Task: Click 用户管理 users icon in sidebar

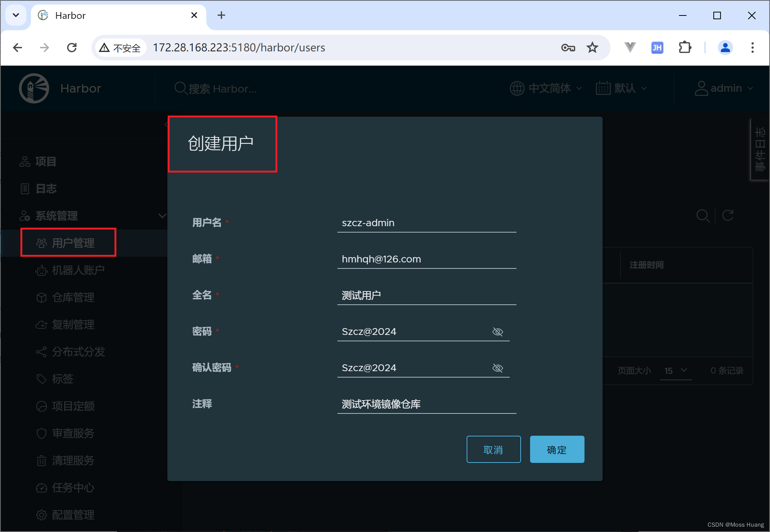Action: coord(42,243)
